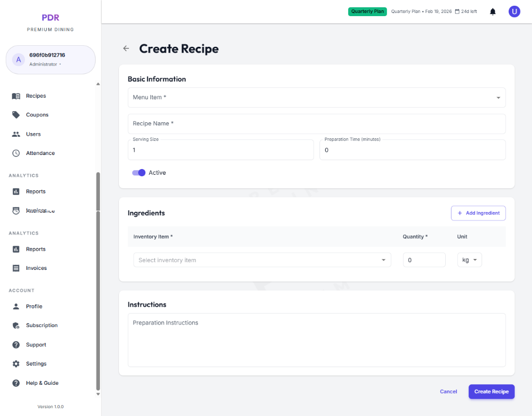532x416 pixels.
Task: Open Settings gear icon in sidebar
Action: (16, 364)
